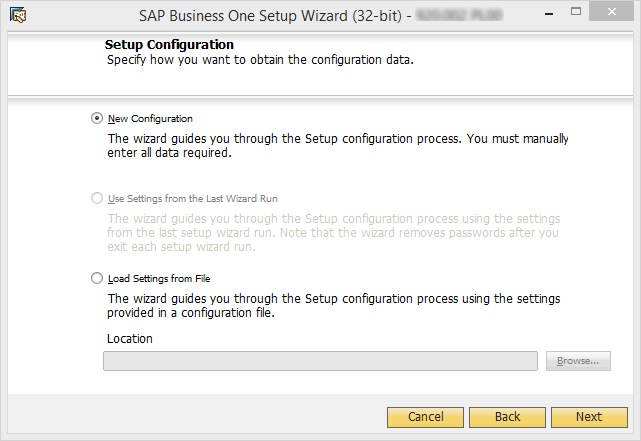The image size is (641, 441).
Task: Select the New Configuration radio button
Action: [x=97, y=119]
